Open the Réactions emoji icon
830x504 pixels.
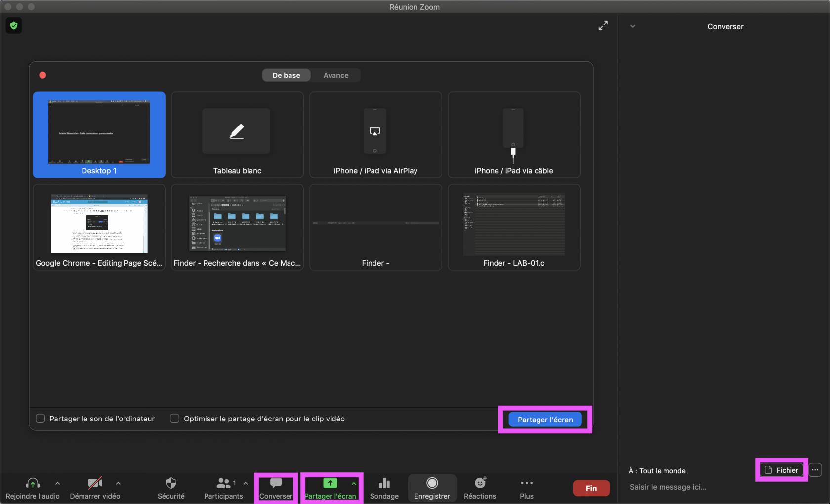click(480, 483)
